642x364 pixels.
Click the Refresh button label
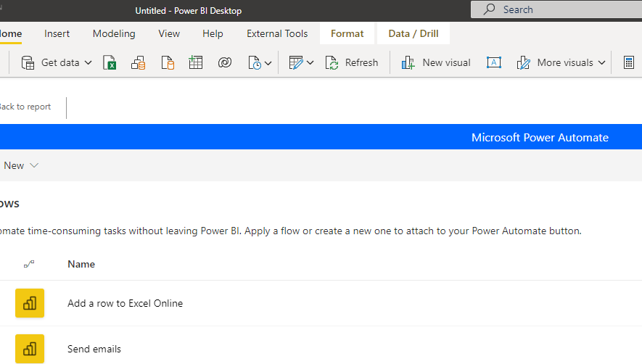coord(361,62)
